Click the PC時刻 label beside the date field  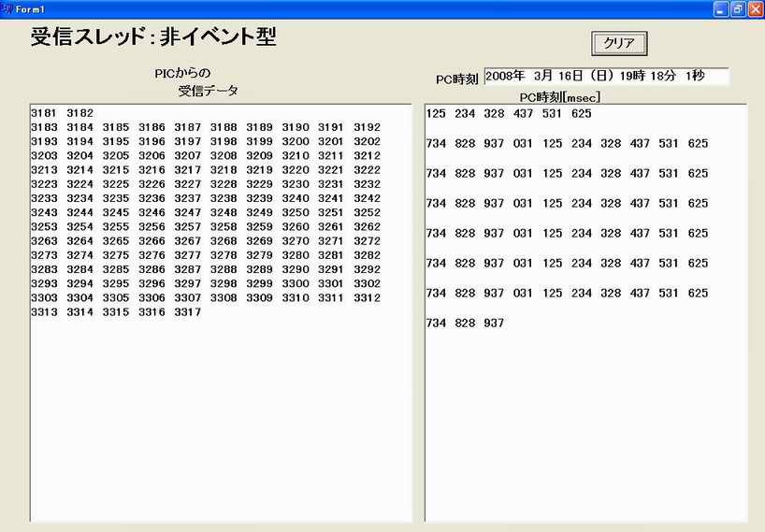tap(457, 79)
